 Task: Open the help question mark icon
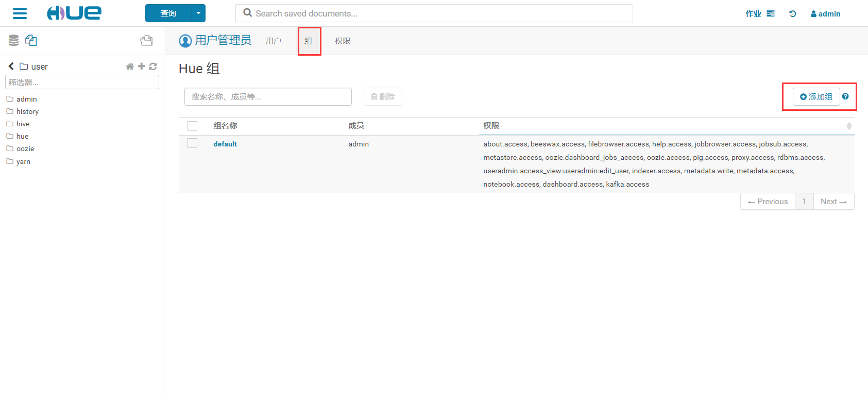coord(845,96)
